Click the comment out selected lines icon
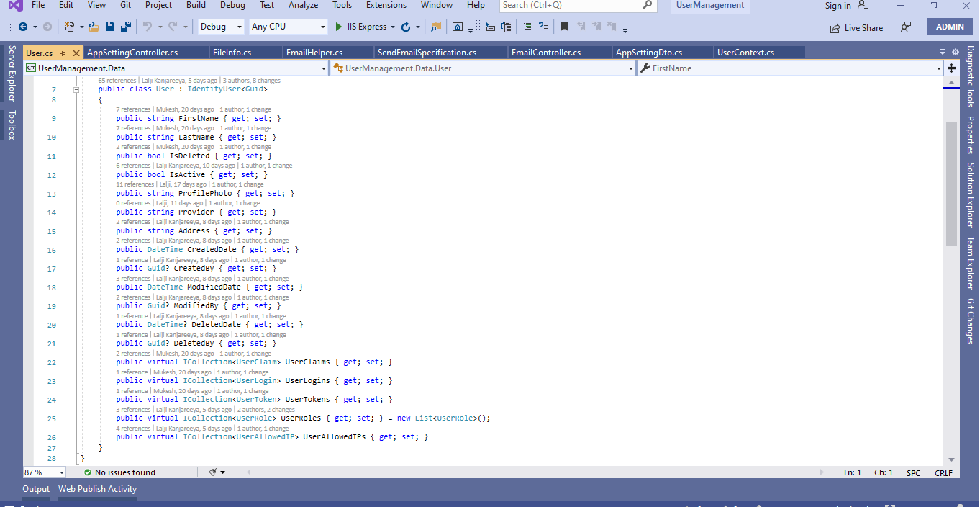 click(x=527, y=27)
